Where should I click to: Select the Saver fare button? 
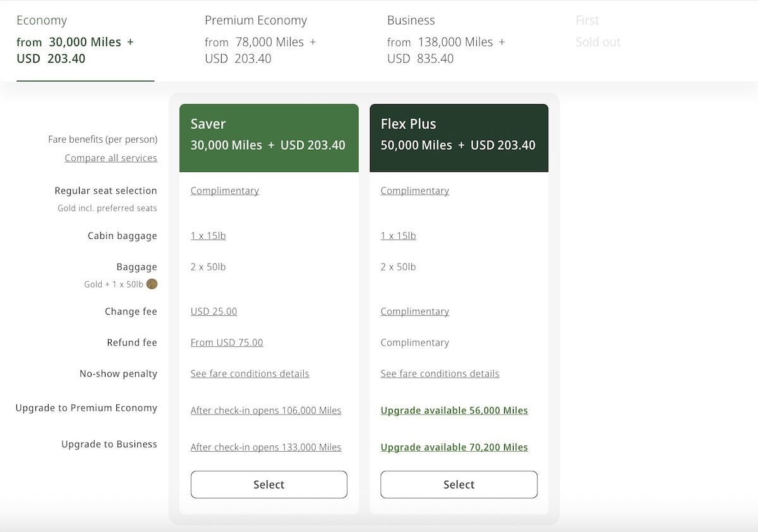click(x=268, y=485)
